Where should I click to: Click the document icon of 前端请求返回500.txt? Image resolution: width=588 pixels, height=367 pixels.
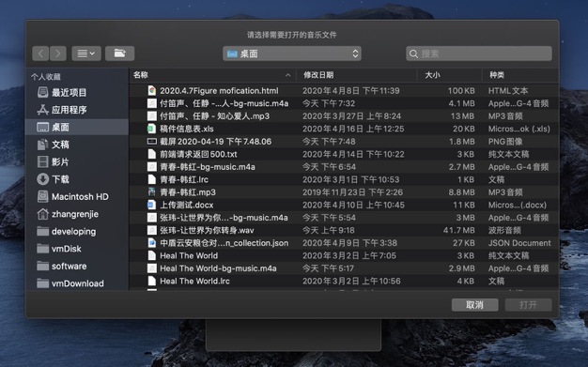(x=151, y=154)
